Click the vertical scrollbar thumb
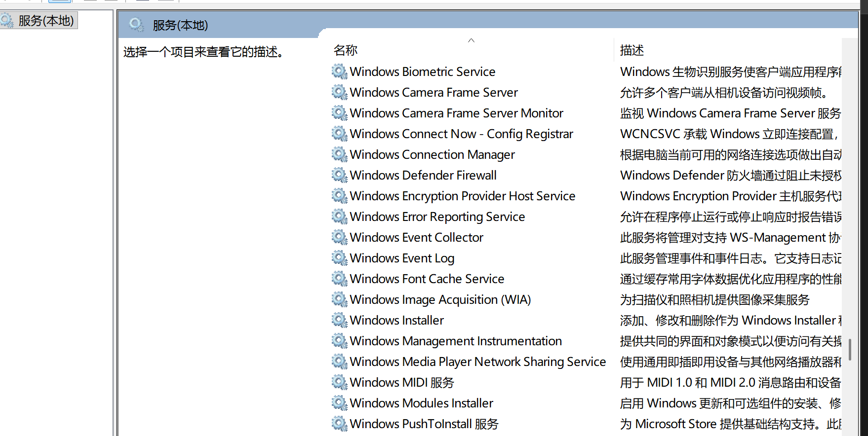Image resolution: width=868 pixels, height=436 pixels. coord(850,350)
